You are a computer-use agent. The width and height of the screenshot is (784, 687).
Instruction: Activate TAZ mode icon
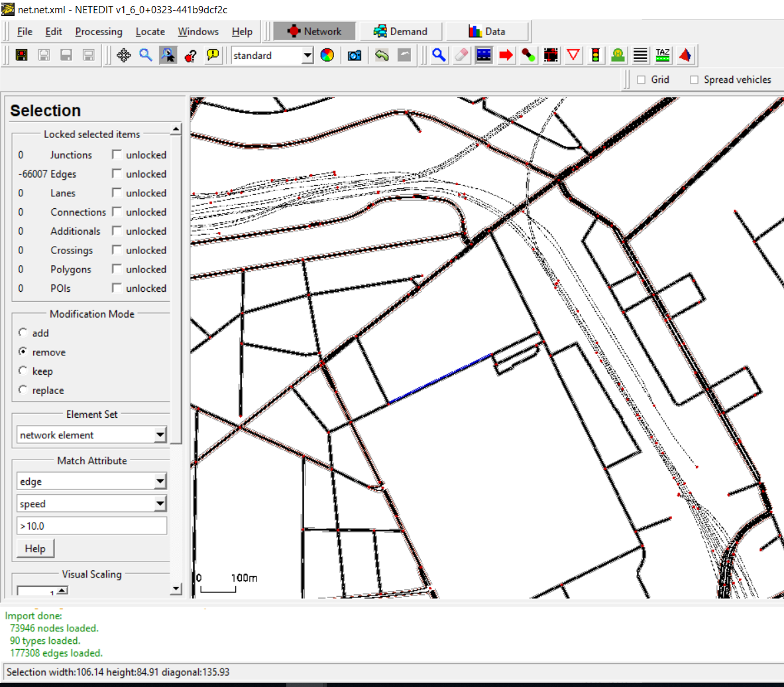[663, 55]
